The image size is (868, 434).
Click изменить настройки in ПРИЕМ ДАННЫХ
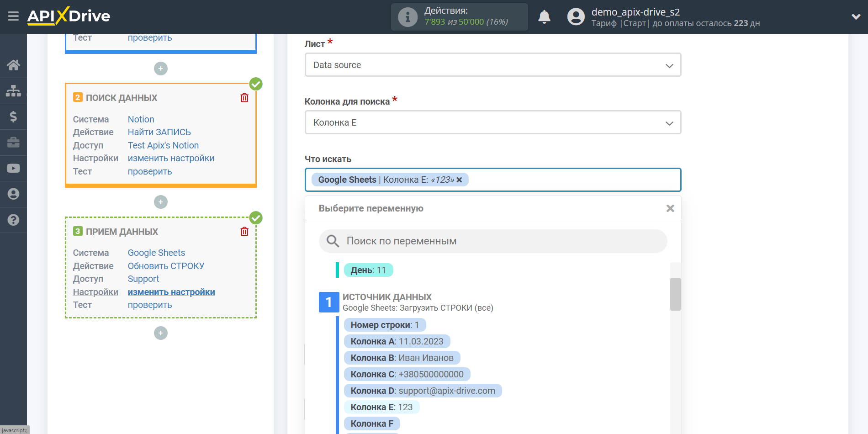pyautogui.click(x=171, y=292)
